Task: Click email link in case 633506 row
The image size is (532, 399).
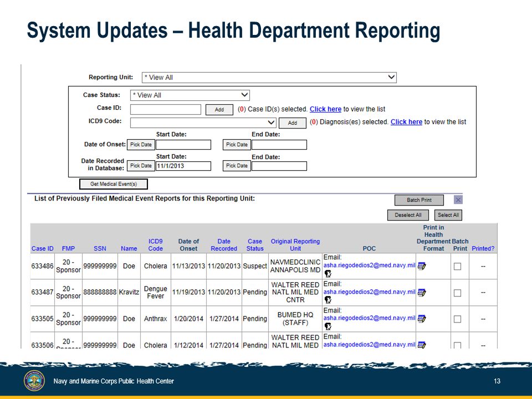Action: click(x=369, y=344)
